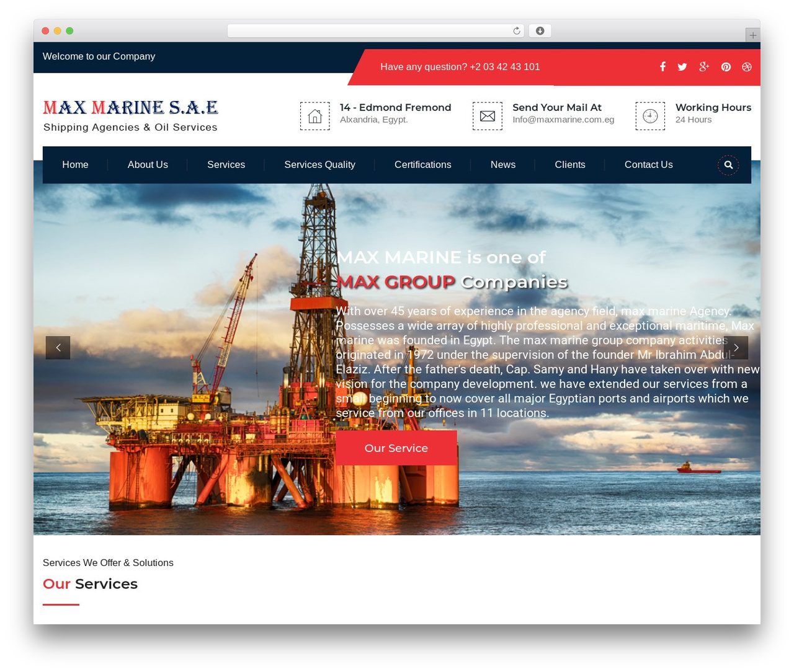794x672 pixels.
Task: Click the Working Hours heading
Action: (x=713, y=107)
